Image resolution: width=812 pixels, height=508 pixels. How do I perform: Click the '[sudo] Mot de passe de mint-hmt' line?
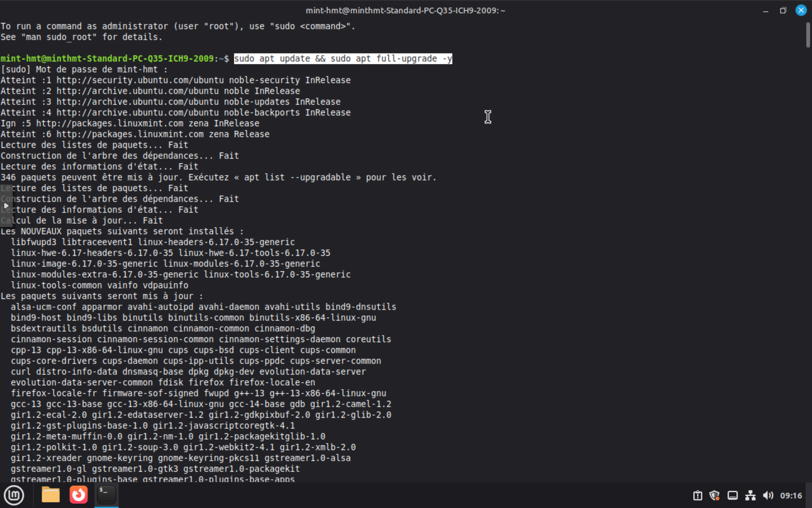[84, 69]
